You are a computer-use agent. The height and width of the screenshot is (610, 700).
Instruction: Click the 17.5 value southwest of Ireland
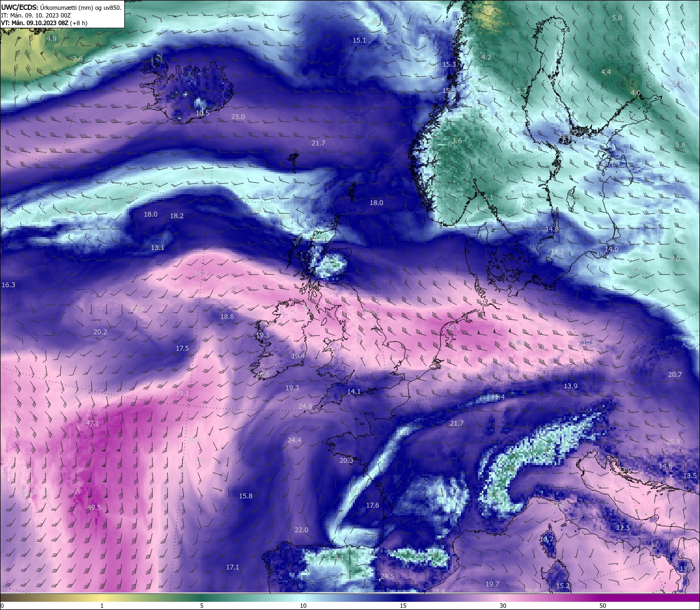182,348
